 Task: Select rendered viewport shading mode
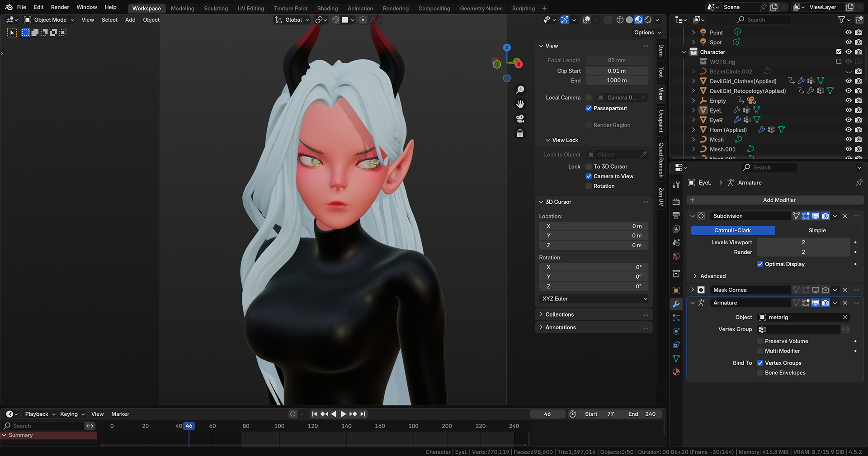pyautogui.click(x=648, y=20)
